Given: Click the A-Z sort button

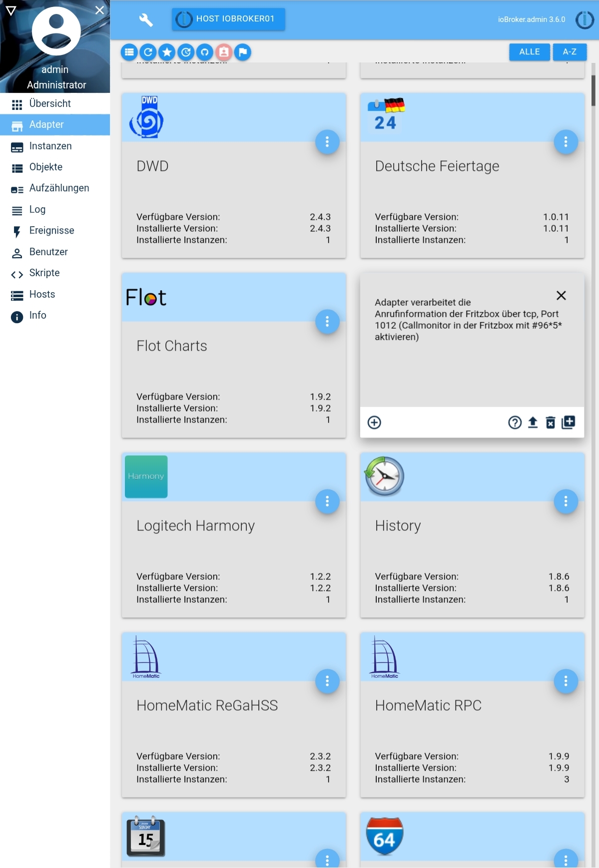Looking at the screenshot, I should click(x=570, y=52).
